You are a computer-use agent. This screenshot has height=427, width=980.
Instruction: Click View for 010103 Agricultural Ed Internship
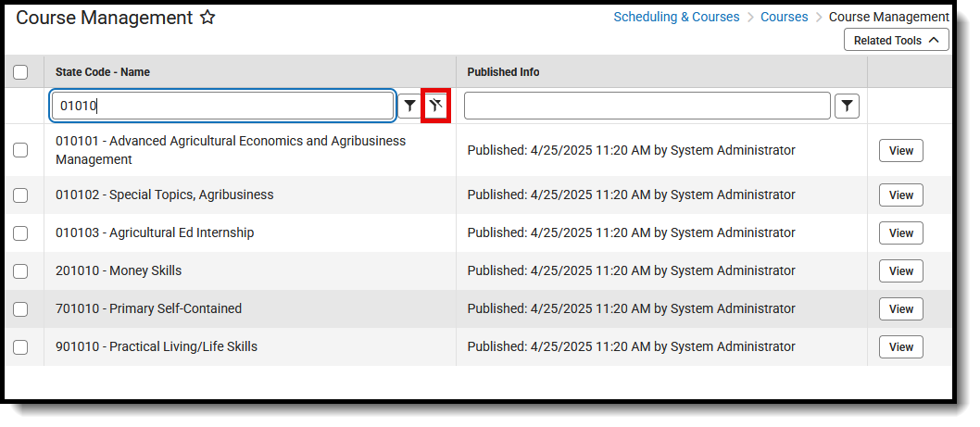point(900,233)
